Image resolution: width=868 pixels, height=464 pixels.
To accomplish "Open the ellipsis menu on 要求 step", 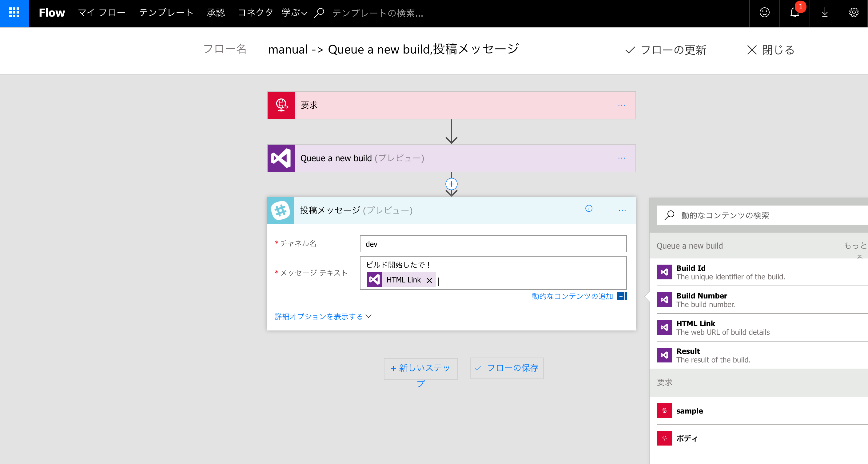I will tap(622, 105).
